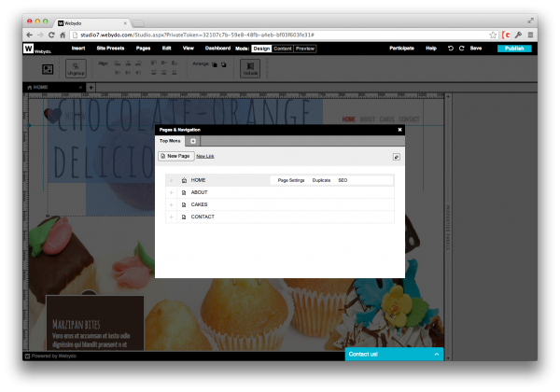Open the Edit menu
The height and width of the screenshot is (392, 560).
click(x=166, y=49)
